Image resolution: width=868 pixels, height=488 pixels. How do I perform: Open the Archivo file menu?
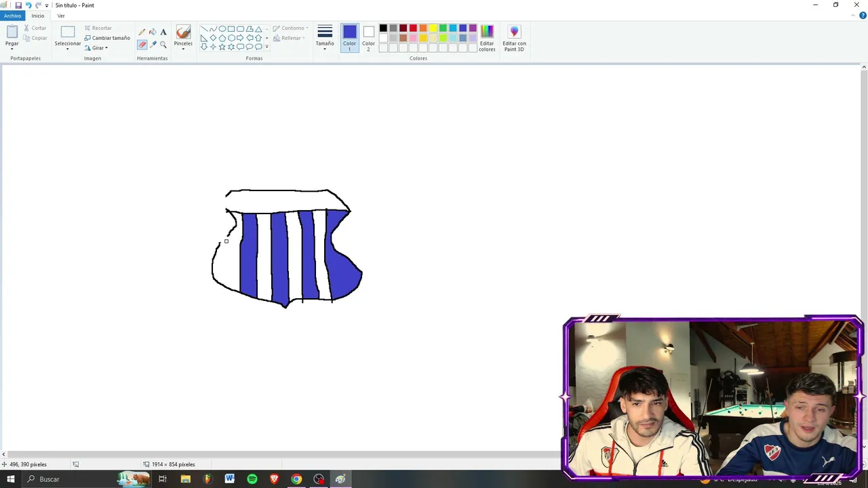[x=13, y=16]
